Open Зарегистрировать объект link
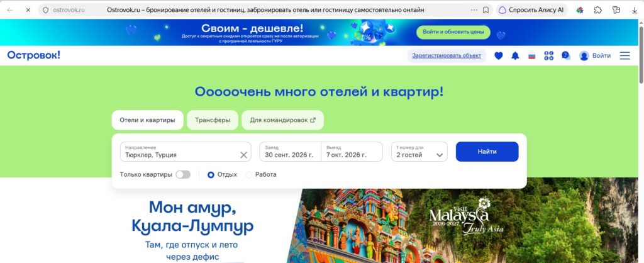This screenshot has height=263, width=644. coord(447,55)
